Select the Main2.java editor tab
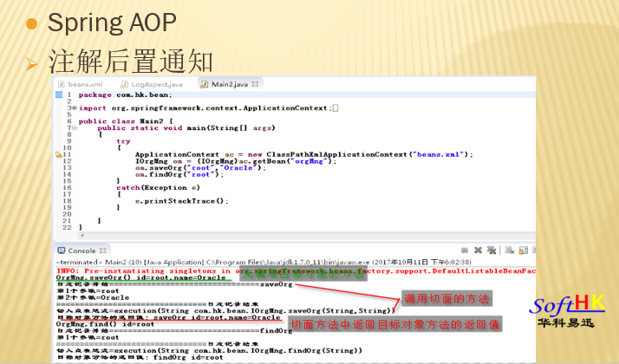Image resolution: width=619 pixels, height=364 pixels. click(x=230, y=84)
